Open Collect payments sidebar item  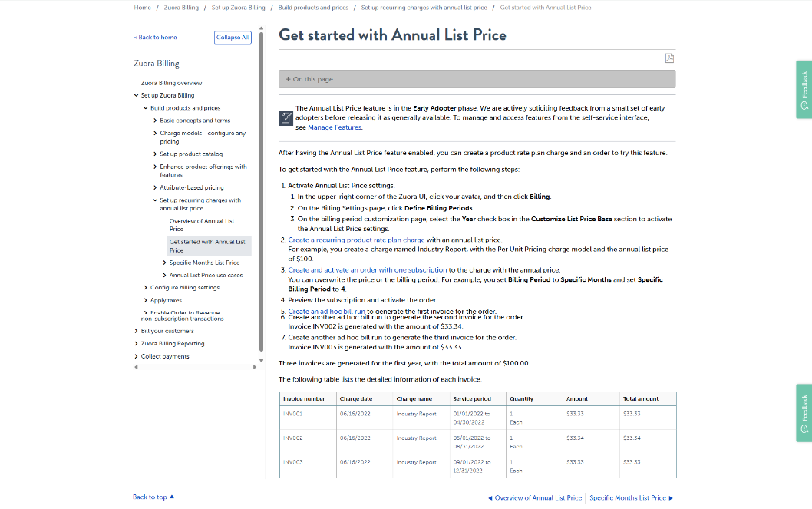click(x=165, y=356)
